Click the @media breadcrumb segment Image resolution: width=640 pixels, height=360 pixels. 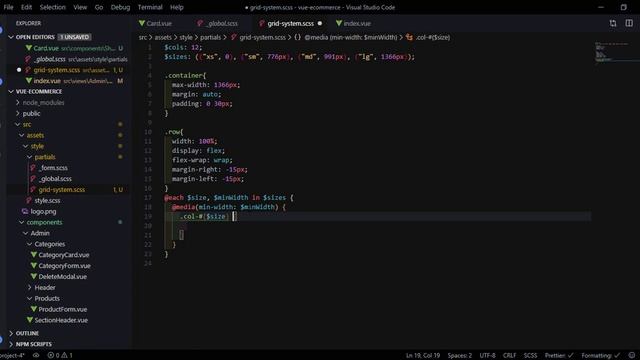point(351,38)
